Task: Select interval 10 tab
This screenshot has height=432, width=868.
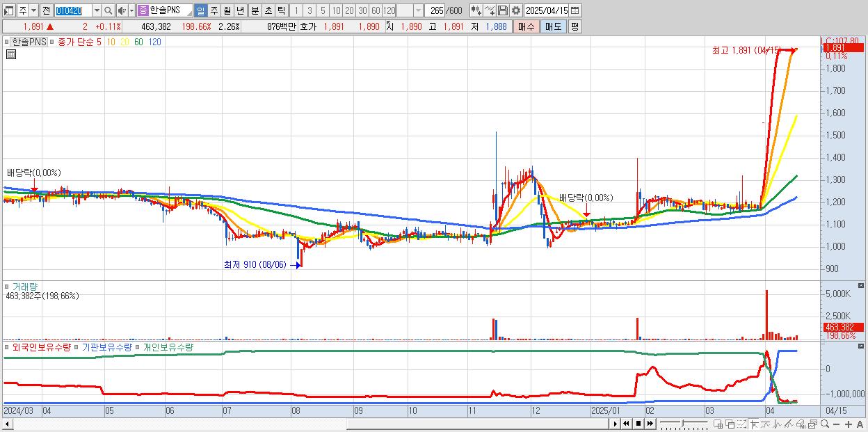Action: pos(336,10)
